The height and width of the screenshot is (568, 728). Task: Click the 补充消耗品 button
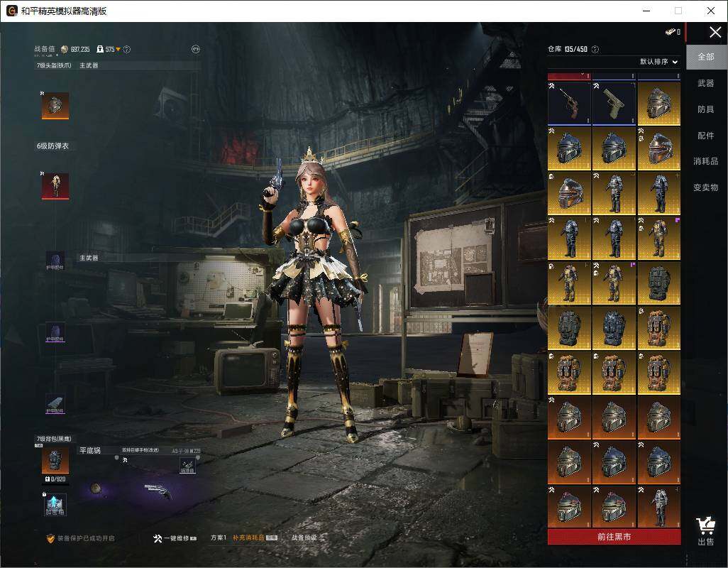255,537
